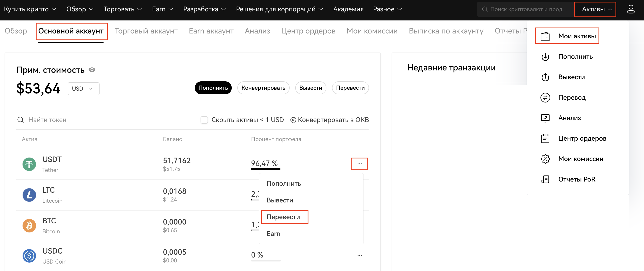
Task: Click the deposit icon beside Пополнить in menu
Action: tap(545, 57)
